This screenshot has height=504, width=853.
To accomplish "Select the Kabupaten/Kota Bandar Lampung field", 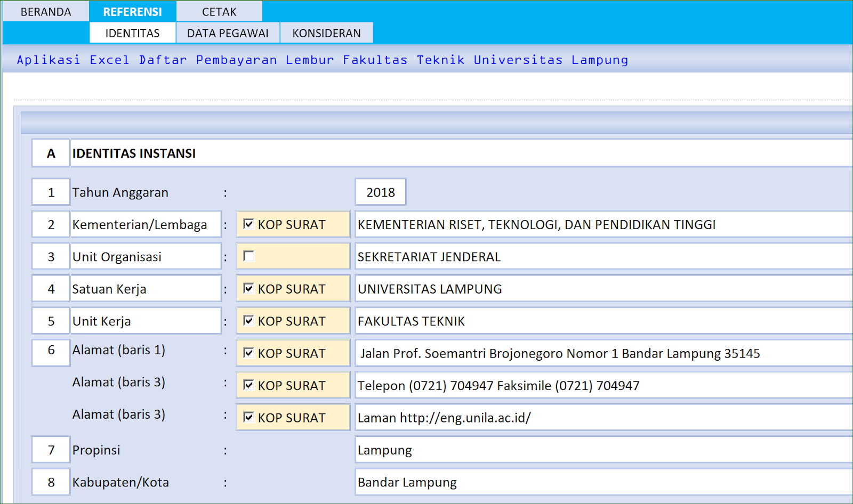I will 533,482.
